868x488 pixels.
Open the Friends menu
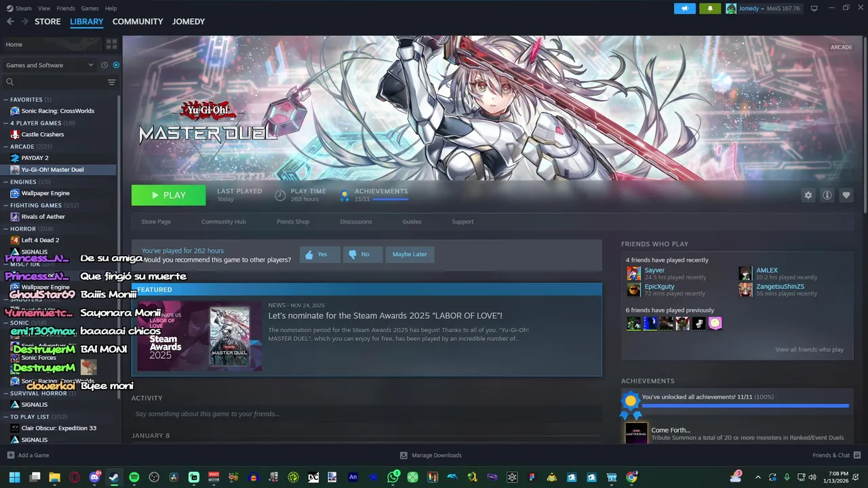point(66,8)
